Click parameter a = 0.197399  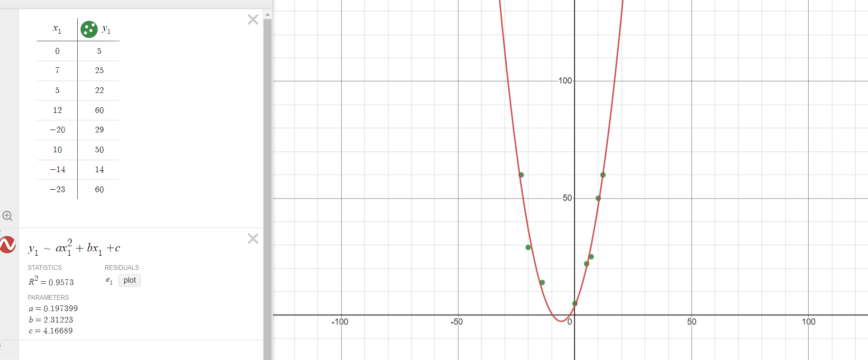(53, 308)
